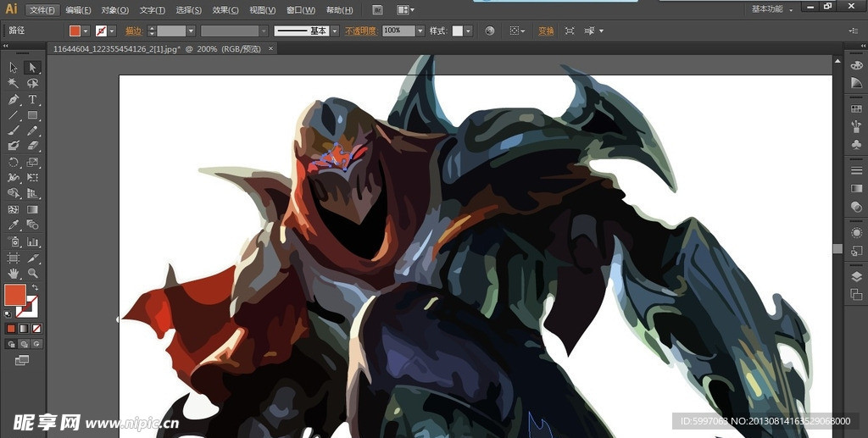Open the Appearance panel icon
This screenshot has height=438, width=868.
856,233
